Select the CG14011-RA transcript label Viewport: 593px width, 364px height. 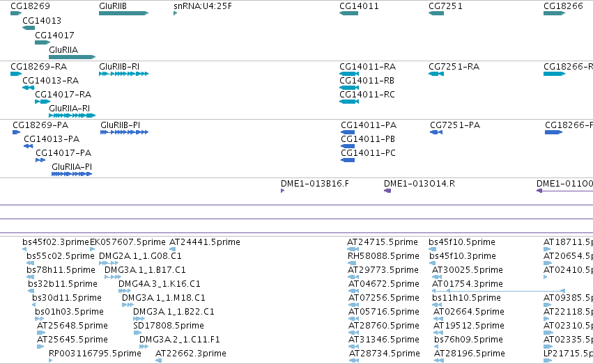pyautogui.click(x=368, y=67)
